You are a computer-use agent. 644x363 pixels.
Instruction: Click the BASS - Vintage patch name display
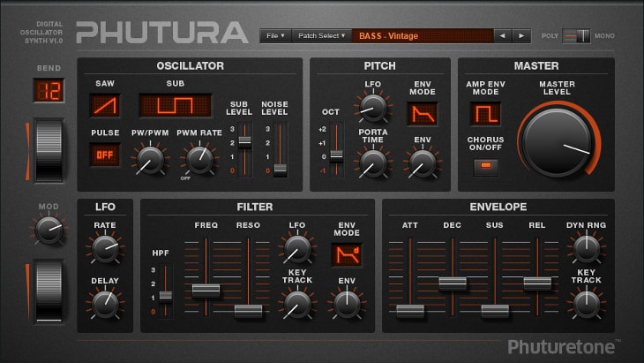[423, 35]
